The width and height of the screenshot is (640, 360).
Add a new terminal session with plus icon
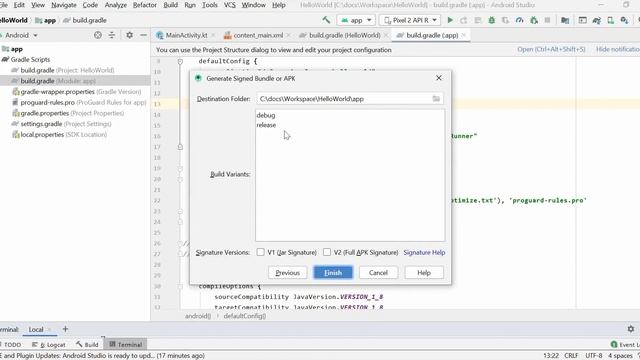pyautogui.click(x=65, y=329)
